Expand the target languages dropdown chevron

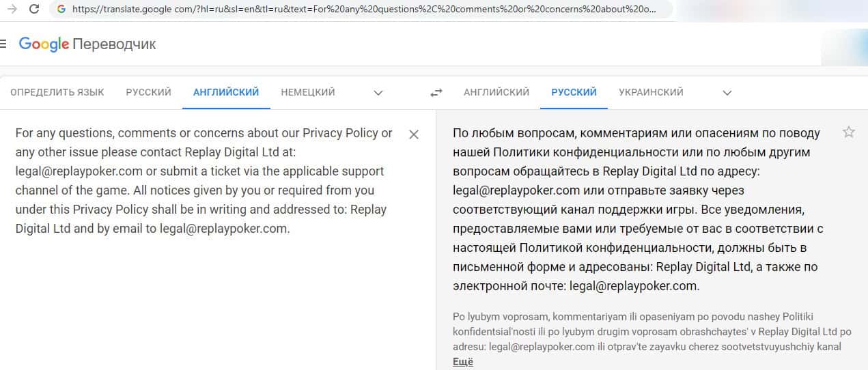click(x=727, y=93)
